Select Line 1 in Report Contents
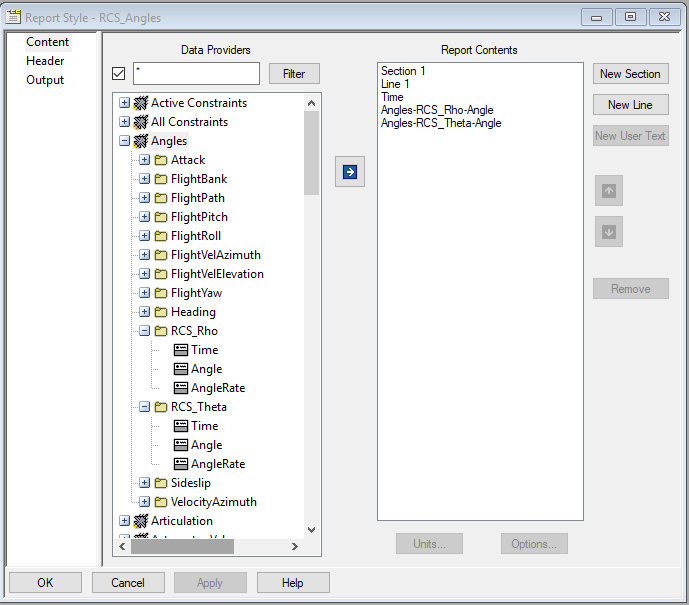This screenshot has width=689, height=605. (395, 84)
